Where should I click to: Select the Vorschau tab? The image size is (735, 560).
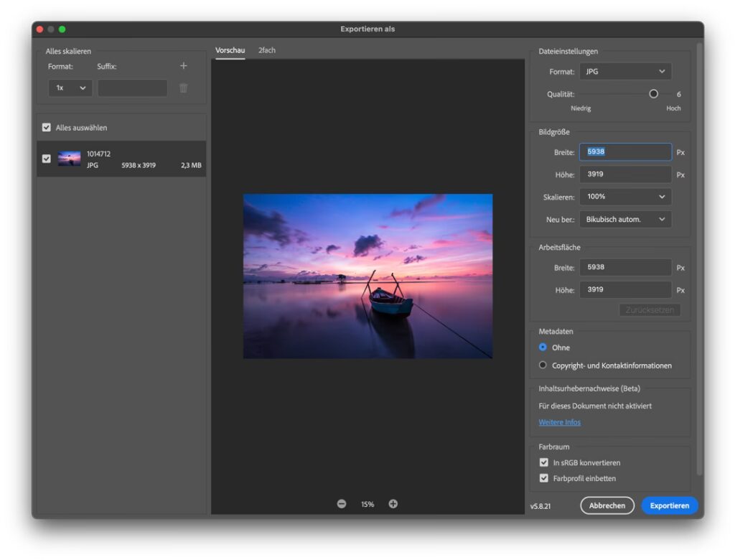pos(230,50)
